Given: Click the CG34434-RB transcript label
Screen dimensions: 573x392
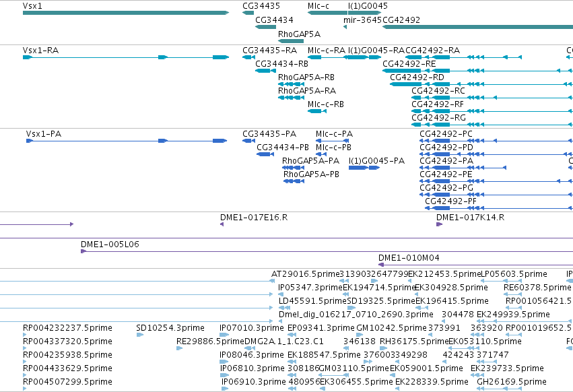Looking at the screenshot, I should click(x=281, y=64).
